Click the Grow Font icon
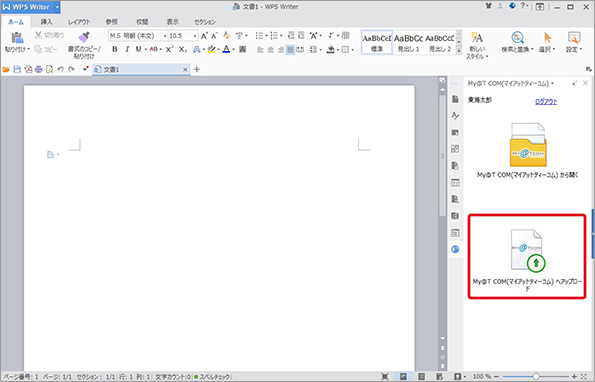 (x=204, y=36)
